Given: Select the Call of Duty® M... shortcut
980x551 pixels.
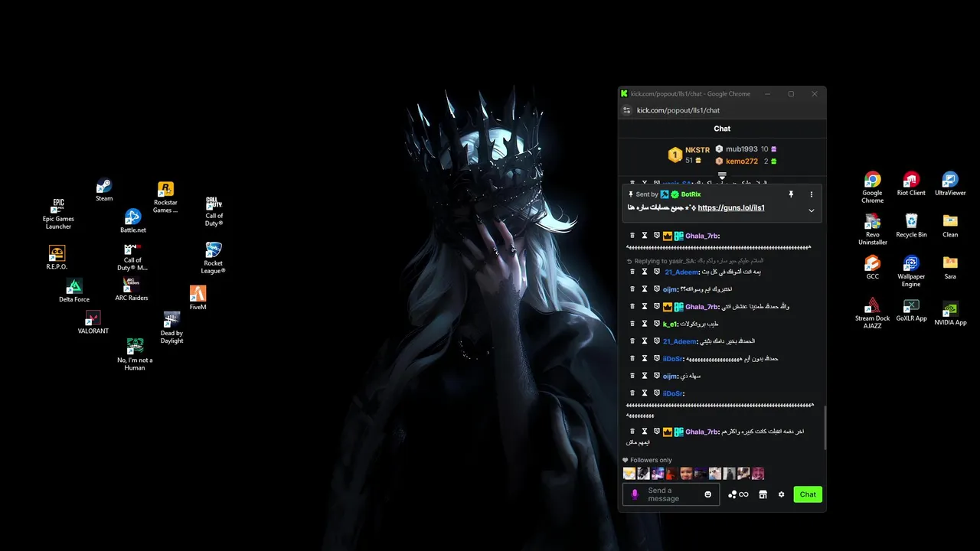Looking at the screenshot, I should click(132, 256).
